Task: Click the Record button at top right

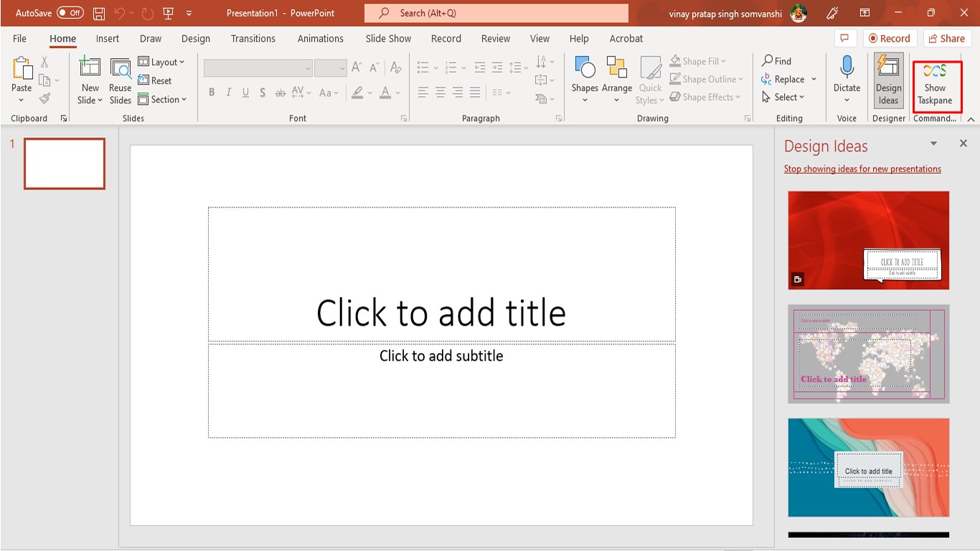Action: click(889, 38)
